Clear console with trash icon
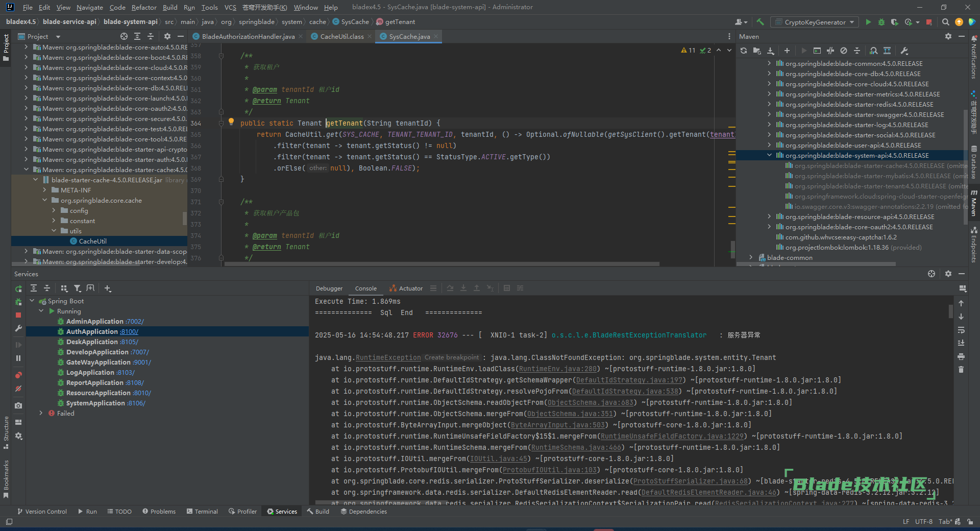Viewport: 980px width, 531px height. (961, 370)
